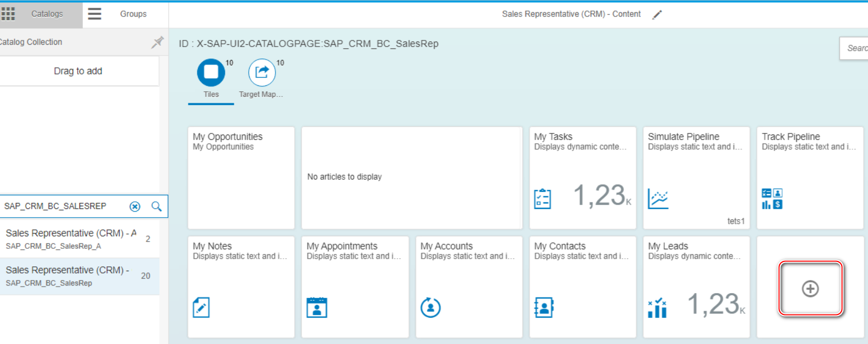This screenshot has width=868, height=344.
Task: Pin the Catalog Collection panel
Action: pyautogui.click(x=157, y=42)
